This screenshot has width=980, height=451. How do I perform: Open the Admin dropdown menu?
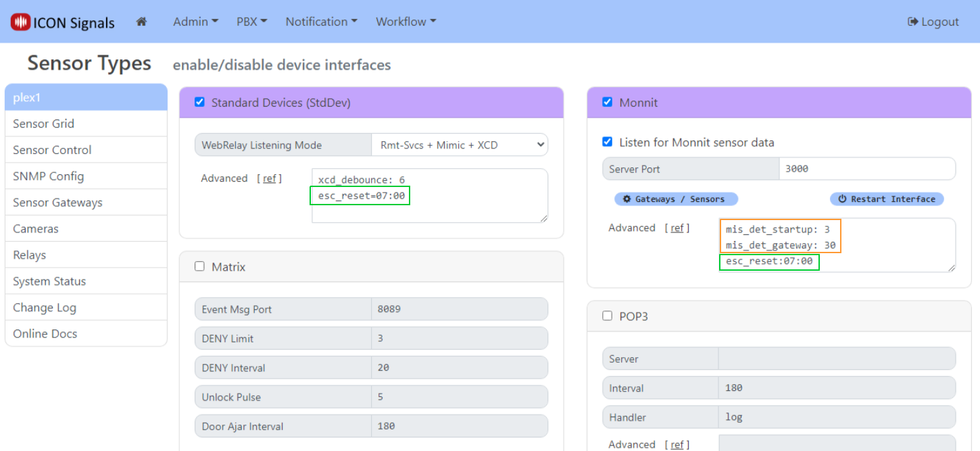pyautogui.click(x=195, y=22)
